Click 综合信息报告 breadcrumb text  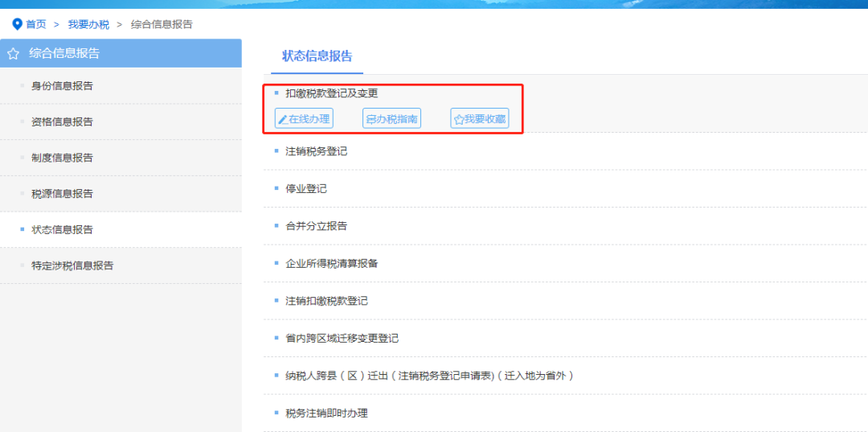(x=162, y=24)
